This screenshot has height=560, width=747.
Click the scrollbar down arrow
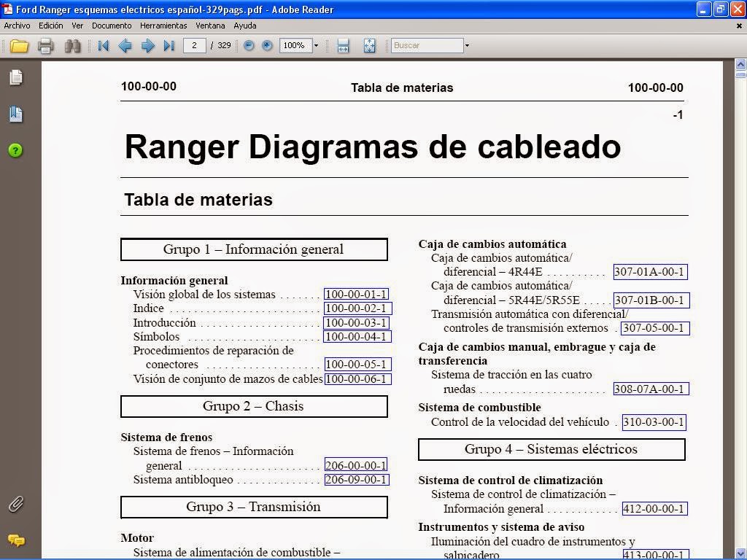(741, 553)
